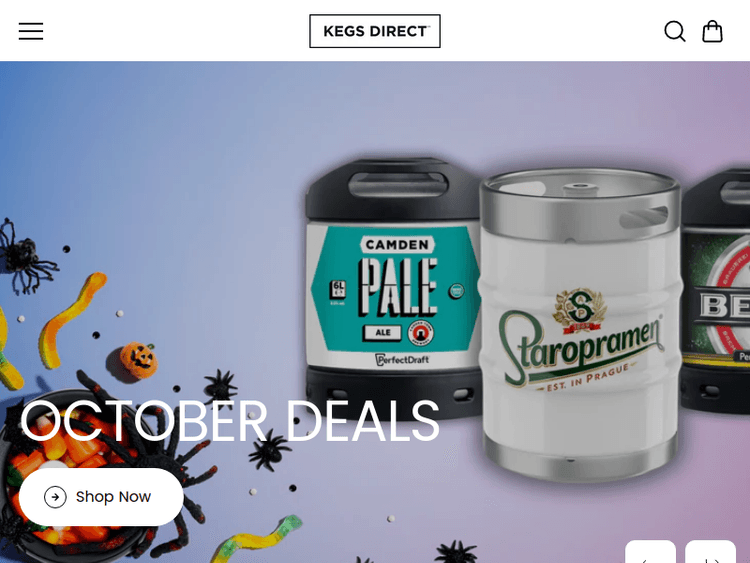Click the PerfectDraft logo on Camden keg
Image resolution: width=750 pixels, height=563 pixels.
coord(402,360)
